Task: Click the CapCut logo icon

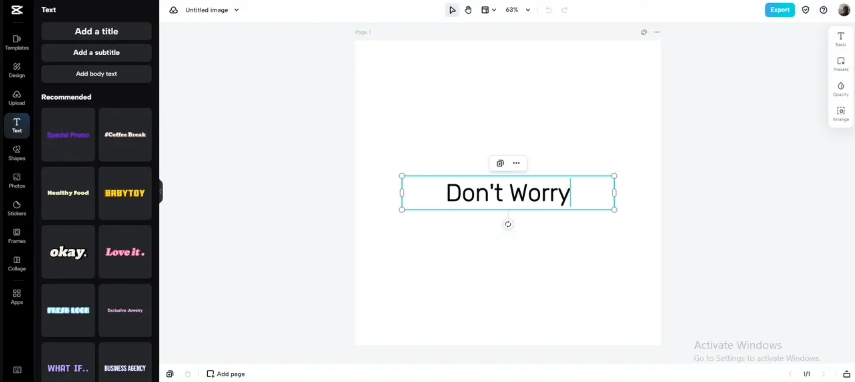Action: pos(17,10)
